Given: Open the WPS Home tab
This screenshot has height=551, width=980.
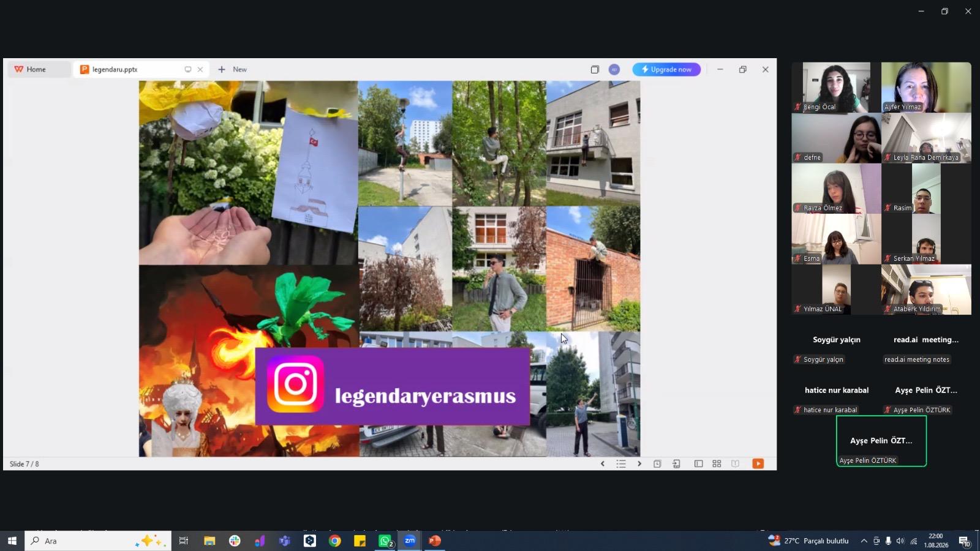Looking at the screenshot, I should 39,69.
